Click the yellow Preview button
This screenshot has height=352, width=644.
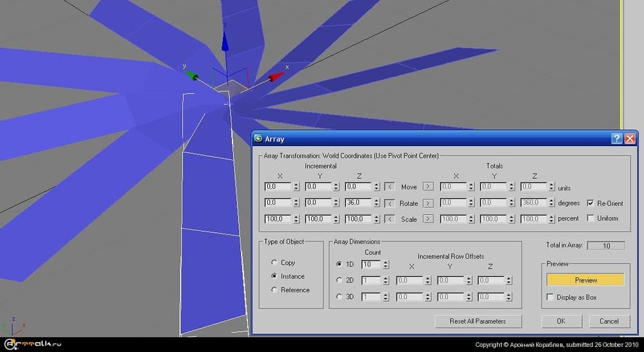(x=585, y=280)
